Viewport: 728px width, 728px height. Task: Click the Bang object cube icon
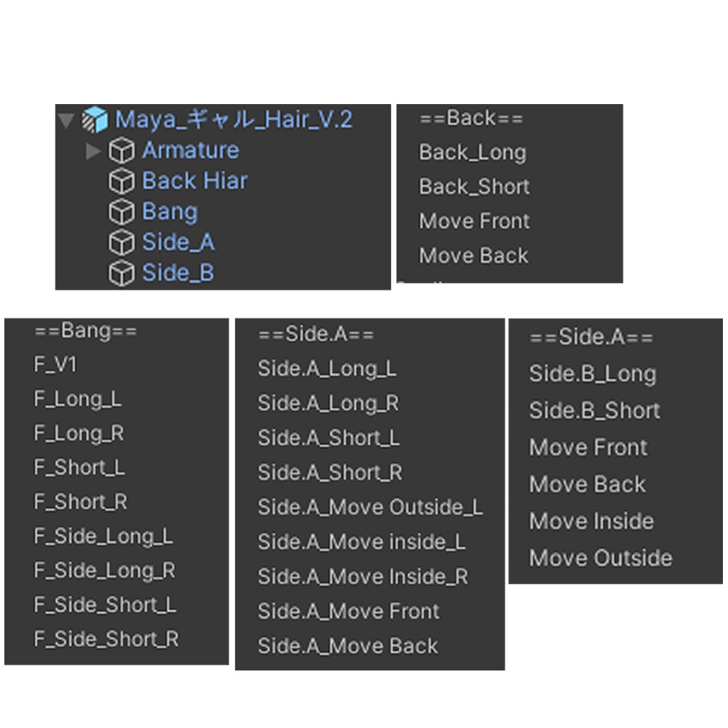pyautogui.click(x=122, y=212)
